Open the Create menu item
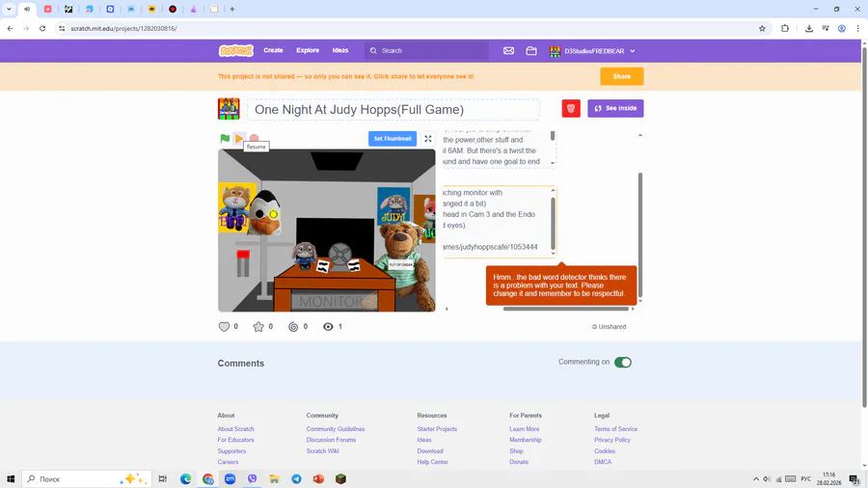 [274, 50]
